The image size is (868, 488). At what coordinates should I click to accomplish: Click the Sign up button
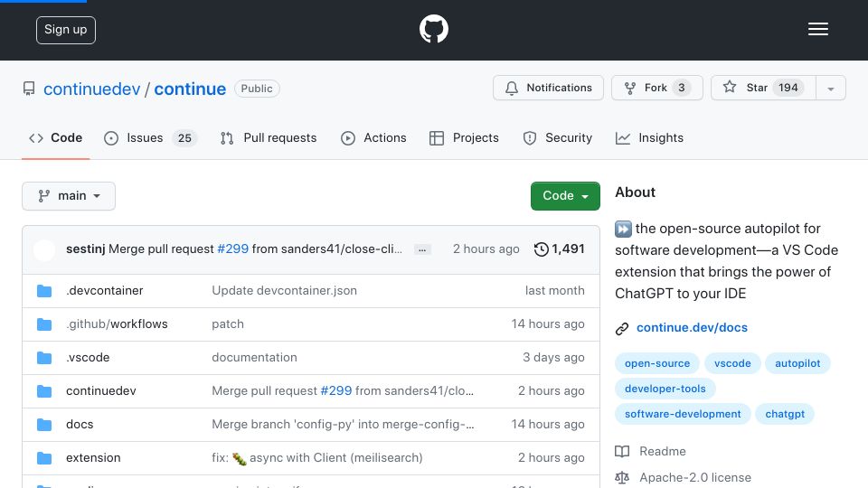[x=66, y=30]
